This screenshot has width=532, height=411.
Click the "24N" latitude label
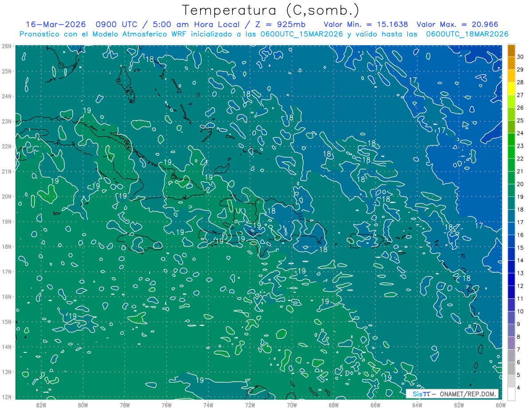(x=6, y=96)
